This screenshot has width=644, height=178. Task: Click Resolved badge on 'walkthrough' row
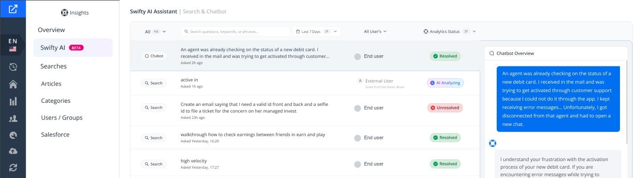[x=445, y=138]
